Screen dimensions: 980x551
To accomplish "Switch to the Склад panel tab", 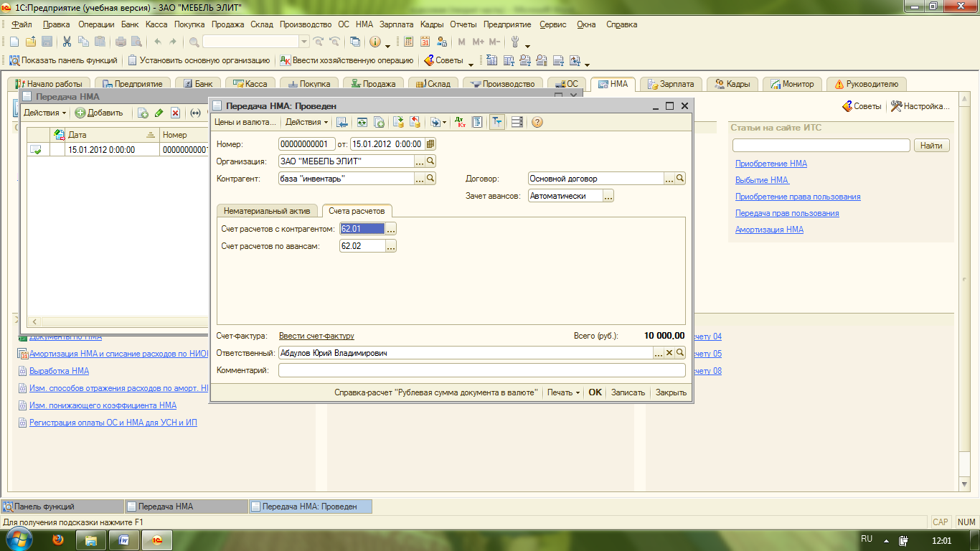I will 432,84.
